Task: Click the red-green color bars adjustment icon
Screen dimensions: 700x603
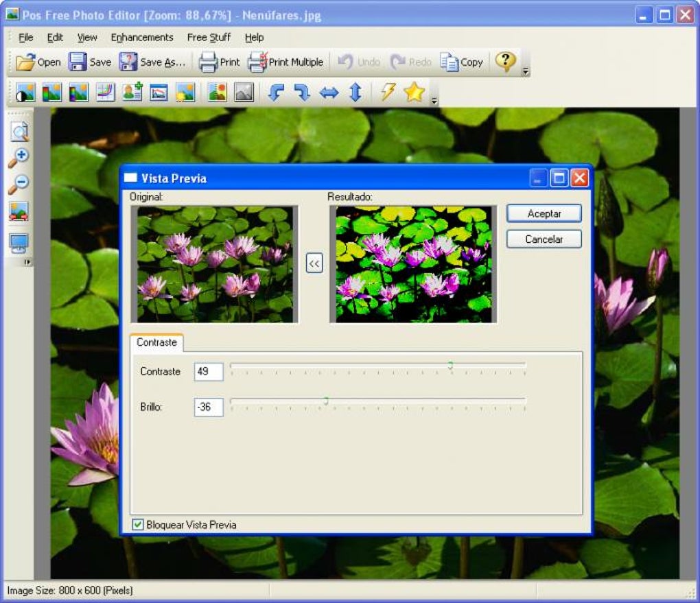Action: pyautogui.click(x=51, y=93)
